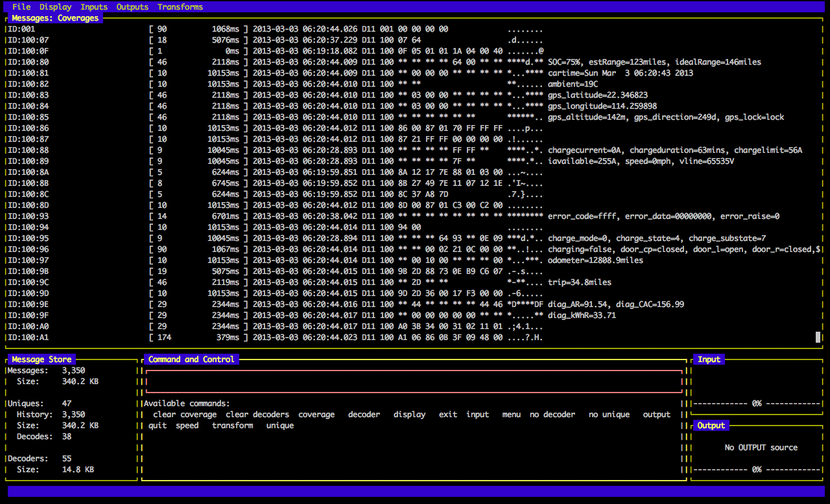Click the Input panel 0% progress bar
The image size is (830, 504).
click(756, 404)
